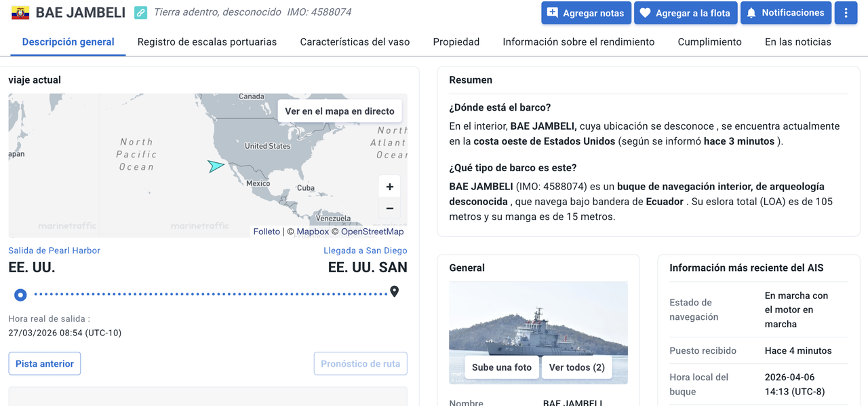Click the dotted voyage progress track

click(210, 295)
